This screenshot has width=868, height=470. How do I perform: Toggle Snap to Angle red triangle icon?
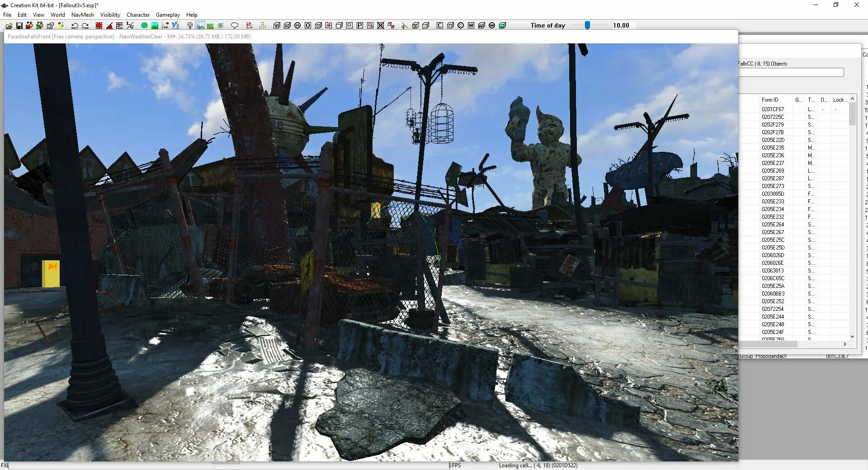(x=109, y=26)
